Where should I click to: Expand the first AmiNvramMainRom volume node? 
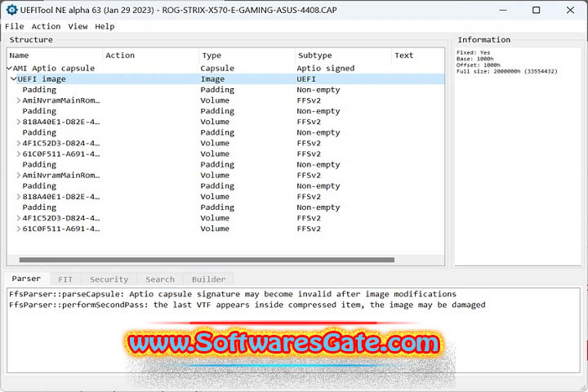(19, 100)
